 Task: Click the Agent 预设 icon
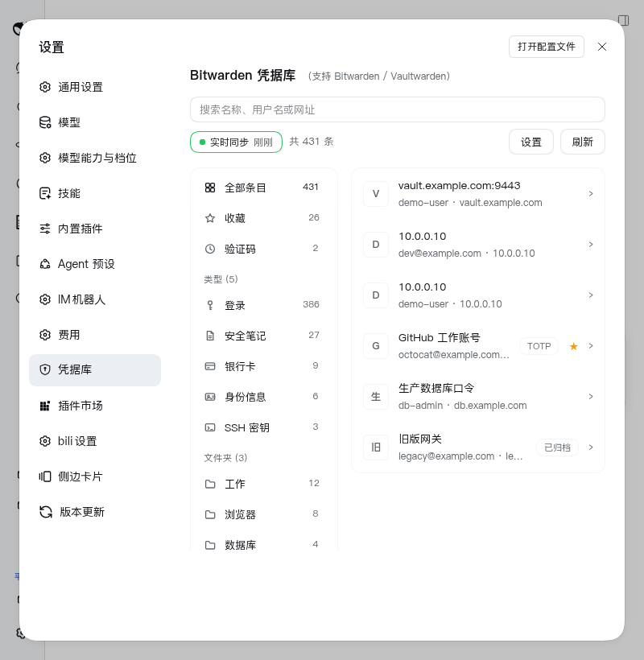(x=45, y=264)
